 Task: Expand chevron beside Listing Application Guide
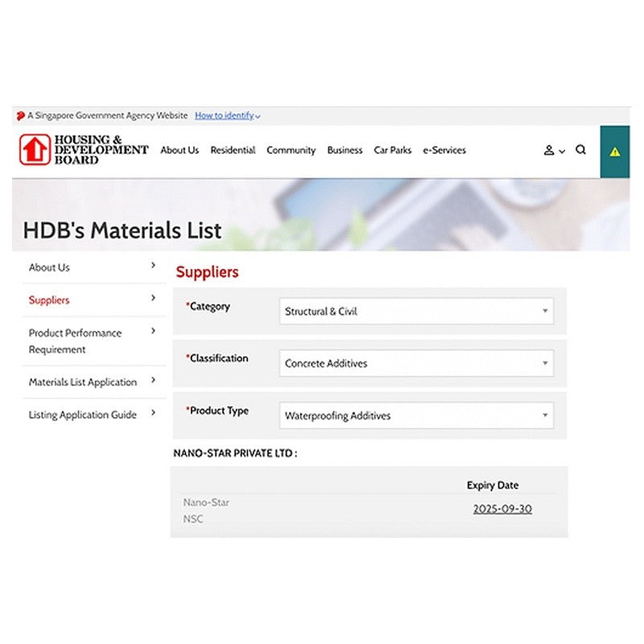[153, 412]
